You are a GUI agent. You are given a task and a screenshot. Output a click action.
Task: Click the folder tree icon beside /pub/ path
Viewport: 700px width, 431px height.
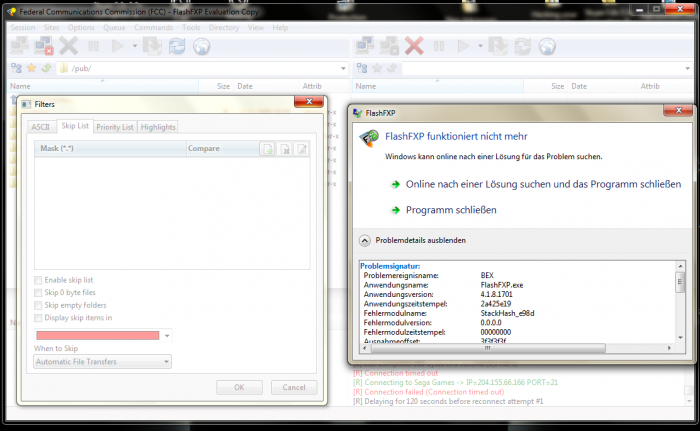point(17,68)
